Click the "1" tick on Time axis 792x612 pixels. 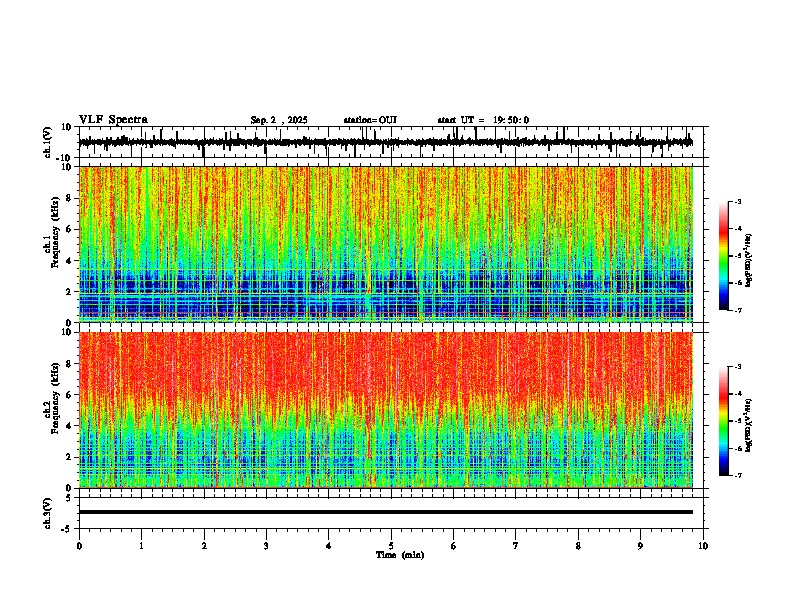[141, 546]
